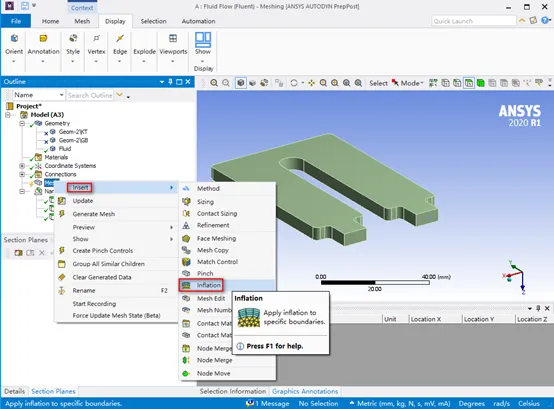Click Update in the context menu
The image size is (554, 409).
coord(117,201)
